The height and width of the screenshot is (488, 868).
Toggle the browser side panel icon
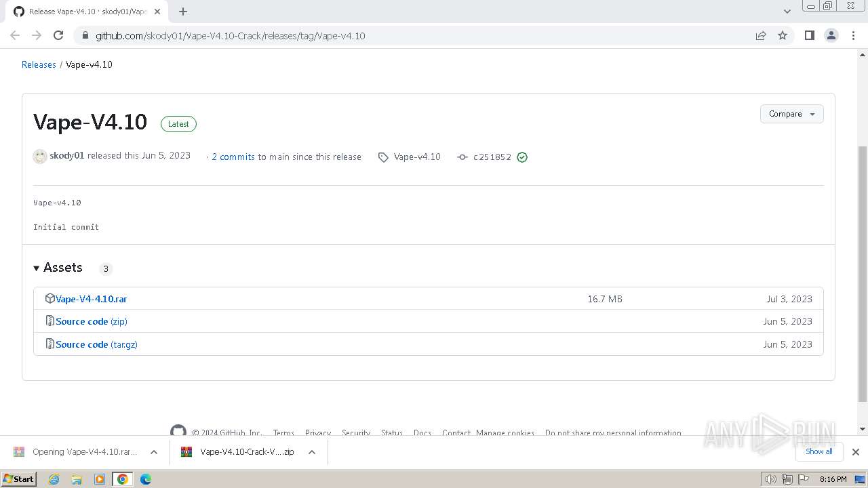tap(809, 35)
